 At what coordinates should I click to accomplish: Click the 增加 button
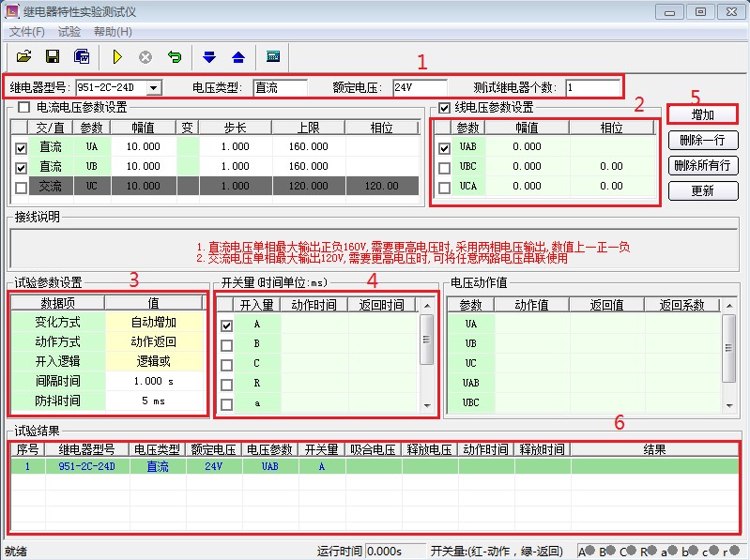pos(702,114)
